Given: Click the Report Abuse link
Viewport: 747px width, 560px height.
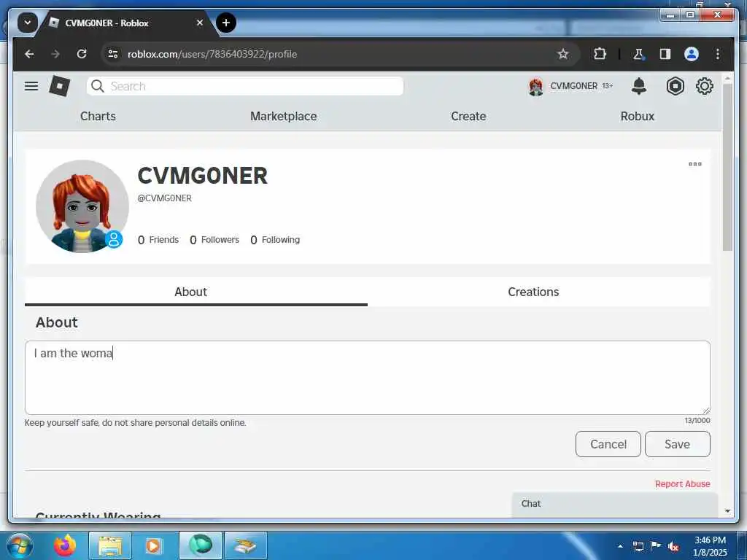Looking at the screenshot, I should click(x=682, y=484).
